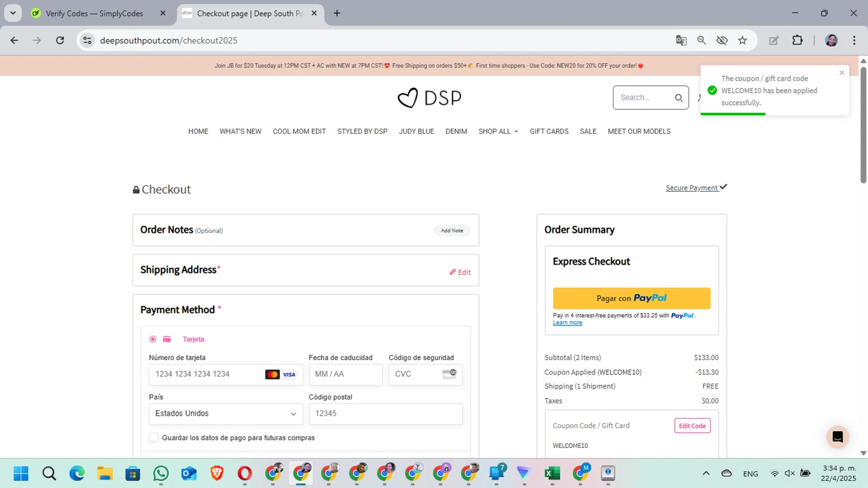Show hidden system tray icons

click(706, 473)
